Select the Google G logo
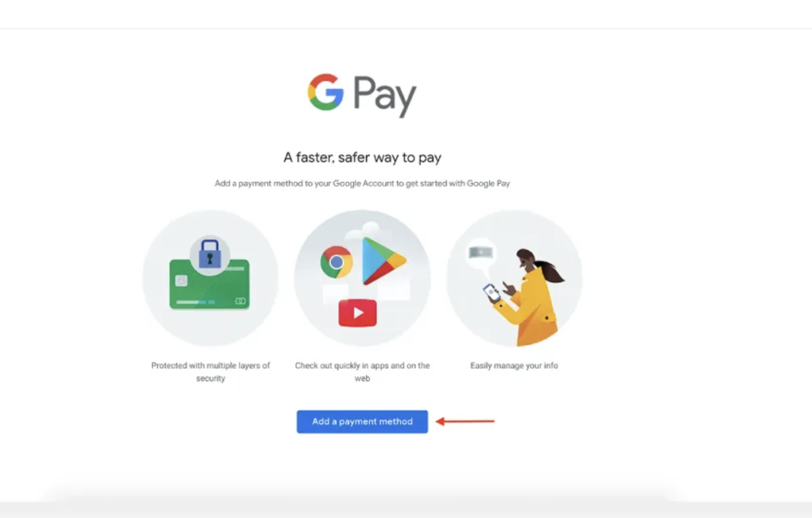This screenshot has height=518, width=812. [x=326, y=92]
